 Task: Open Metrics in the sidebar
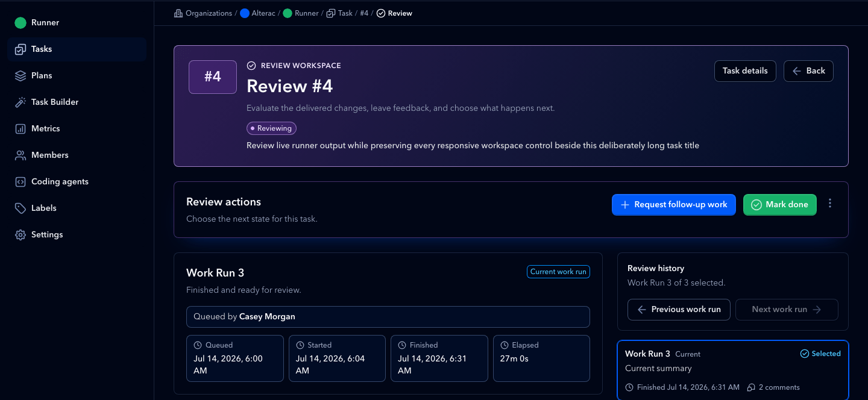[77, 129]
